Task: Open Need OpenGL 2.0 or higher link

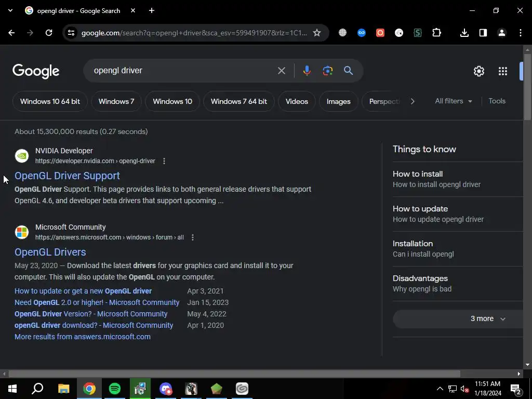Action: tap(97, 302)
